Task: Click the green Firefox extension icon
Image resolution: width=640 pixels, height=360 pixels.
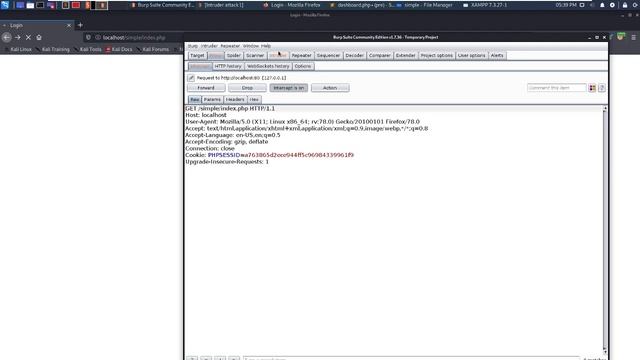Action: pyautogui.click(x=621, y=37)
